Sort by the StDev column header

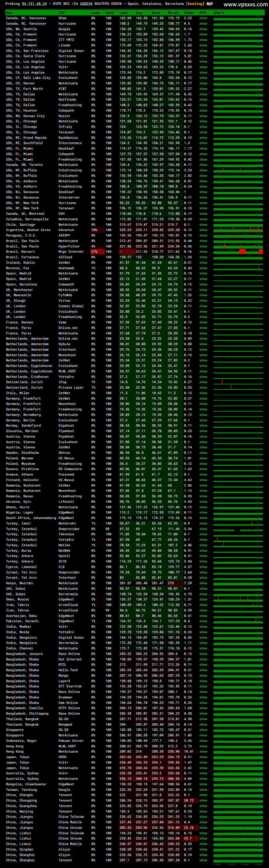pos(189,13)
